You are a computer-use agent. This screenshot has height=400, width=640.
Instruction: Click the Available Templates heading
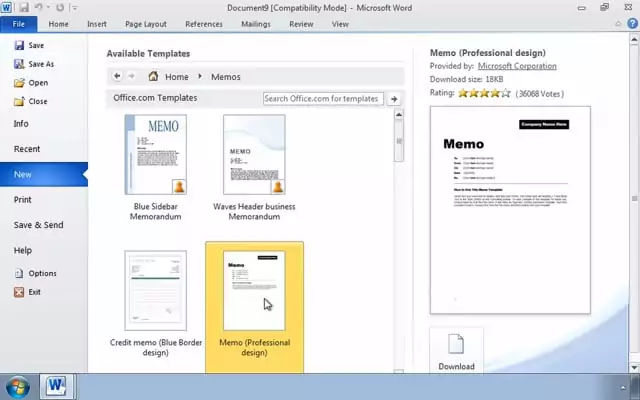tap(149, 53)
